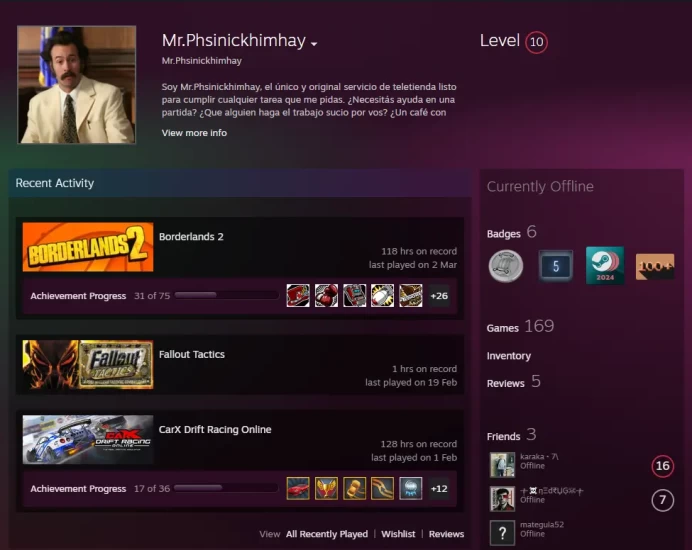Click View more info link
This screenshot has height=550, width=692.
point(194,133)
